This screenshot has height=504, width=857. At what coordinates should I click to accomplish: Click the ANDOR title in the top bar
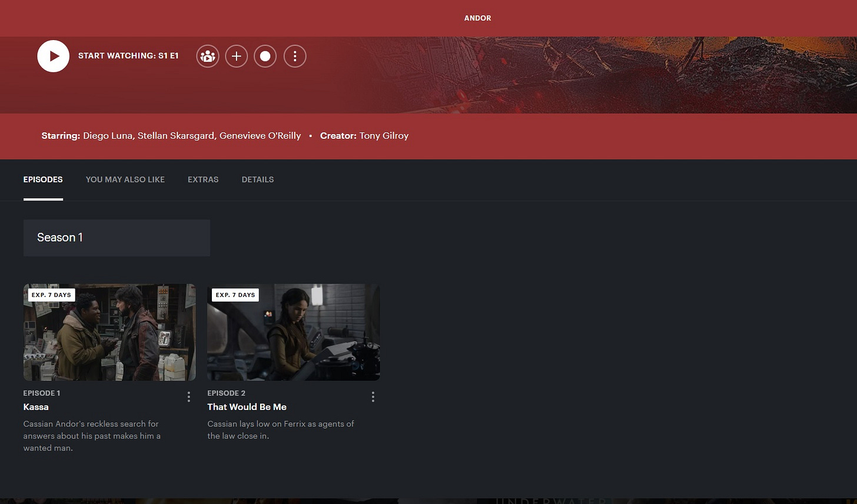point(477,18)
